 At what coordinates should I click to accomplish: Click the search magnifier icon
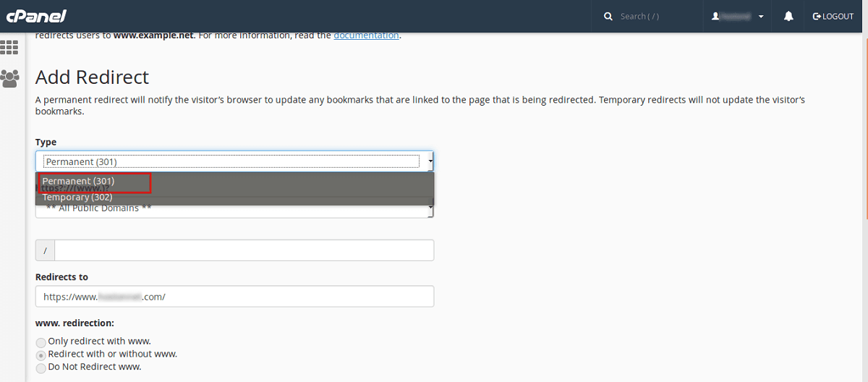click(x=608, y=16)
